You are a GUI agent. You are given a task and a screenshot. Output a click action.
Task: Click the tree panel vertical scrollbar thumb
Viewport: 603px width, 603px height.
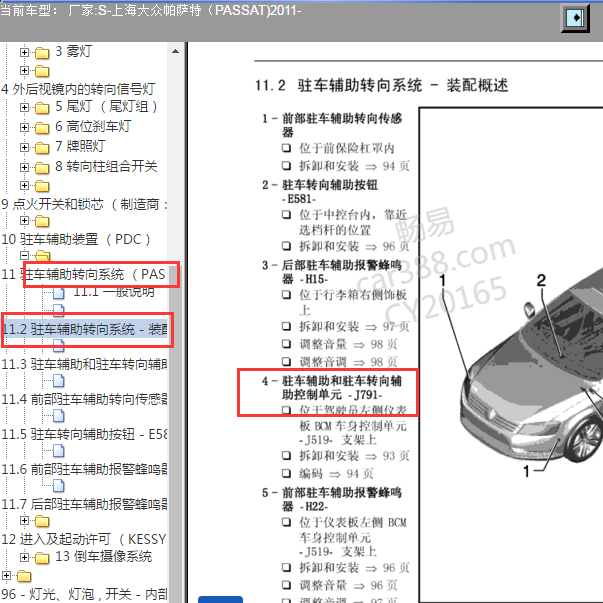pos(175,435)
